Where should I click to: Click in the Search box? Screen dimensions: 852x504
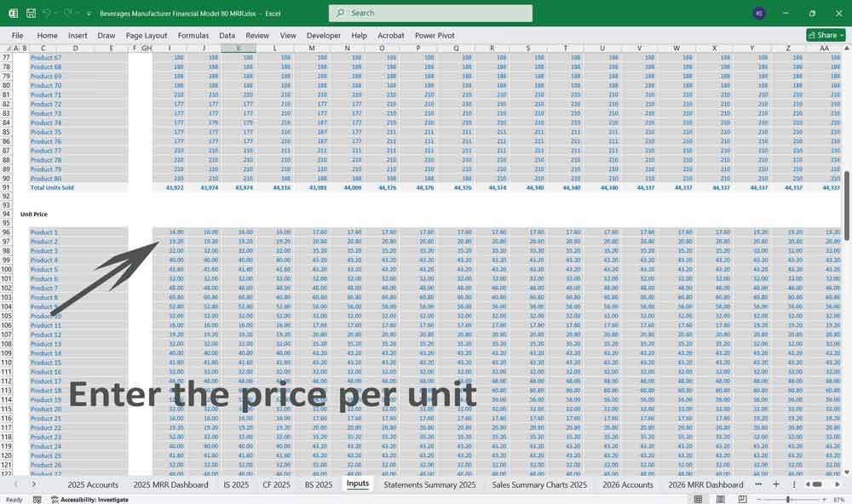pyautogui.click(x=430, y=13)
